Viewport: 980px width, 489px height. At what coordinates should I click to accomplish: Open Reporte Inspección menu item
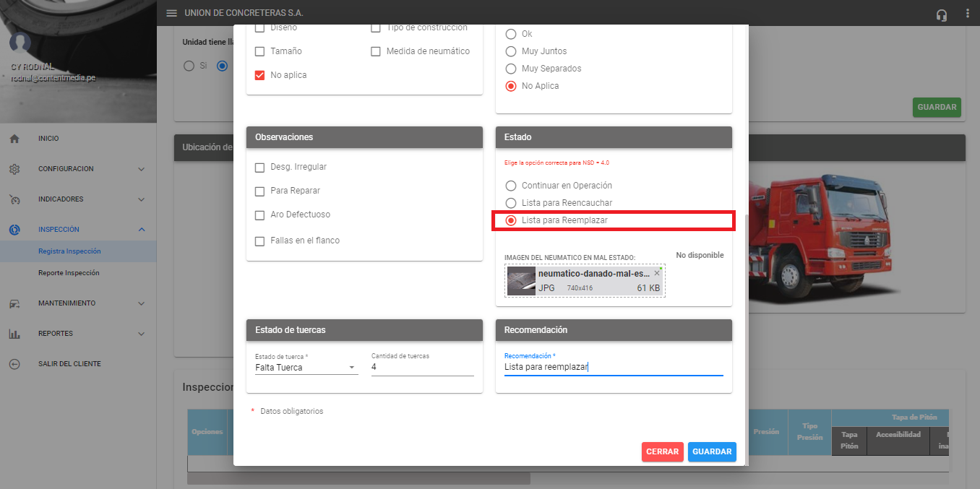[69, 273]
